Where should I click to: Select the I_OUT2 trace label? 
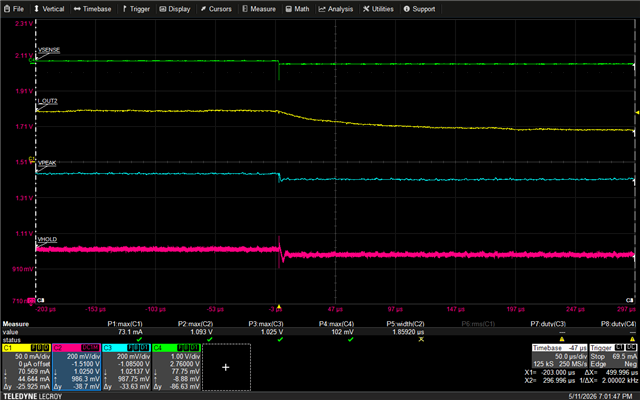(x=48, y=101)
